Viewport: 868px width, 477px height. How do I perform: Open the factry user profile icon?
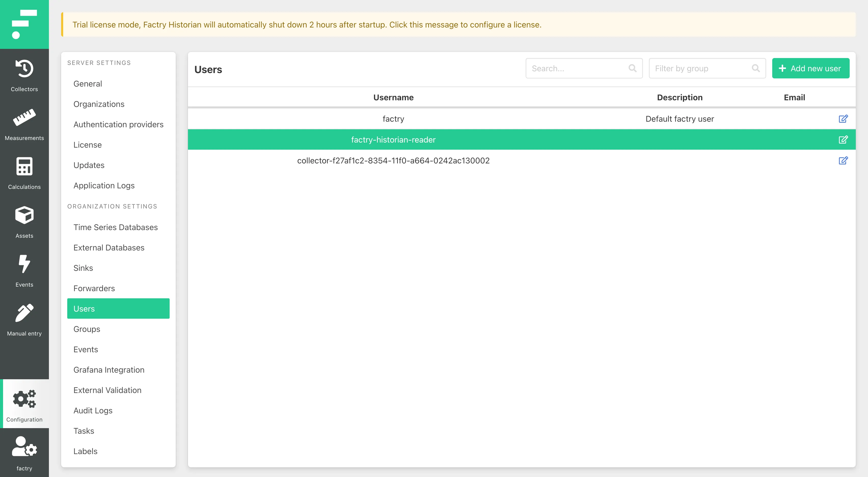pyautogui.click(x=24, y=446)
